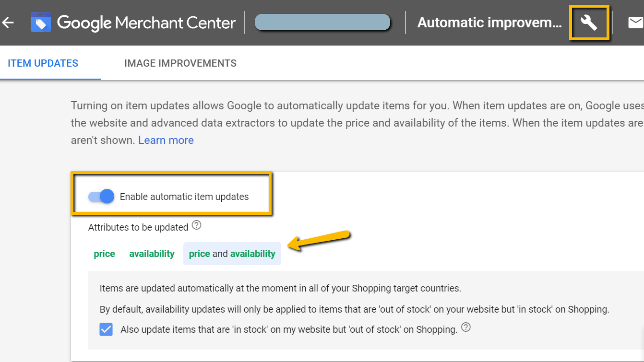
Task: Click the blurred account name field
Action: point(322,23)
